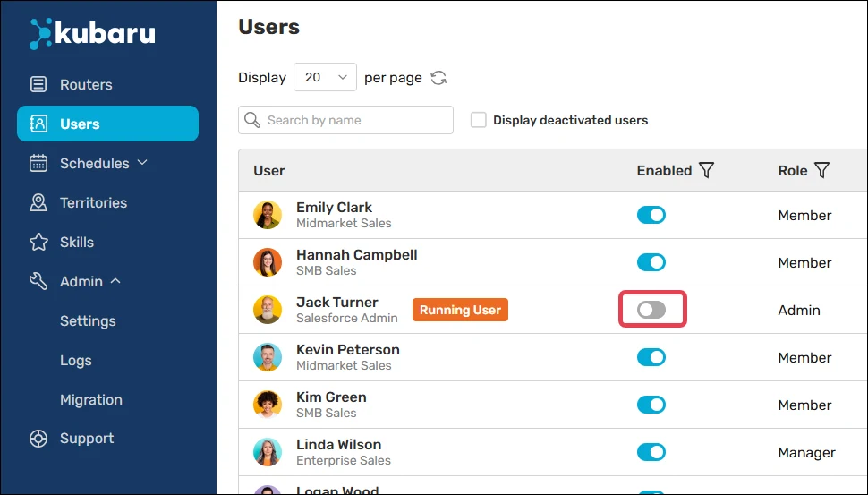Click Kim Green's name

331,397
